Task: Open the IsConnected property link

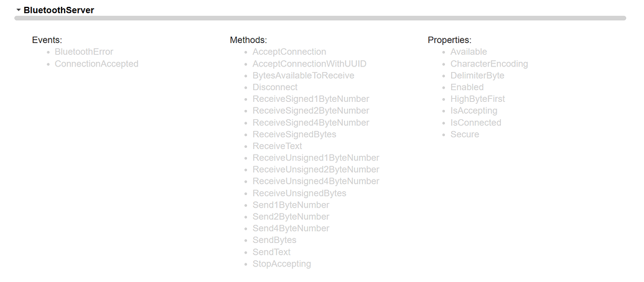Action: click(x=476, y=123)
